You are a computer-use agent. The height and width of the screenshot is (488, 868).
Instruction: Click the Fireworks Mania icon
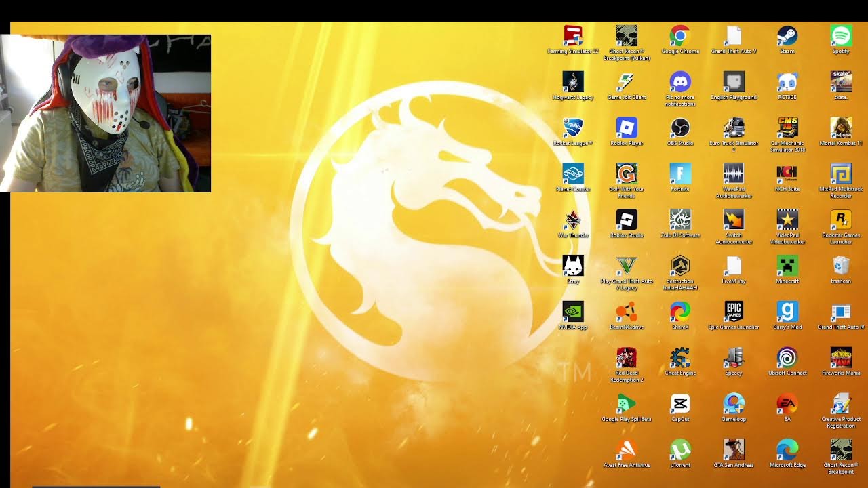click(x=841, y=358)
